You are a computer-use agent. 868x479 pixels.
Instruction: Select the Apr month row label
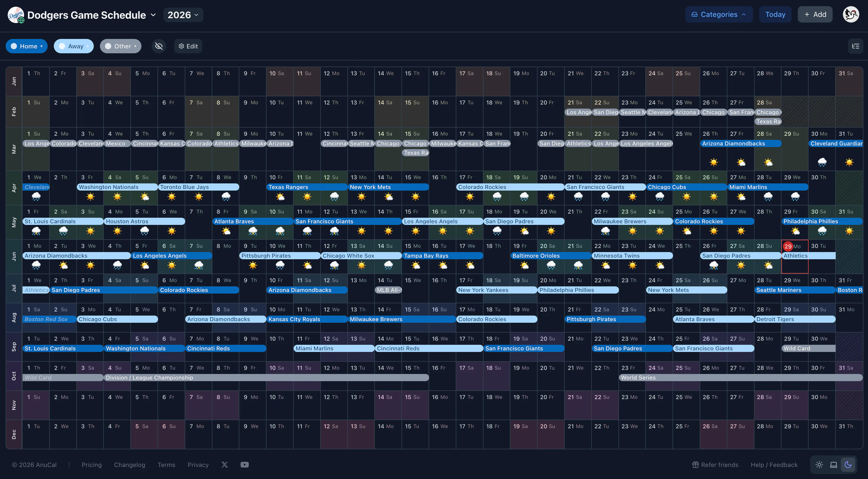pos(14,188)
